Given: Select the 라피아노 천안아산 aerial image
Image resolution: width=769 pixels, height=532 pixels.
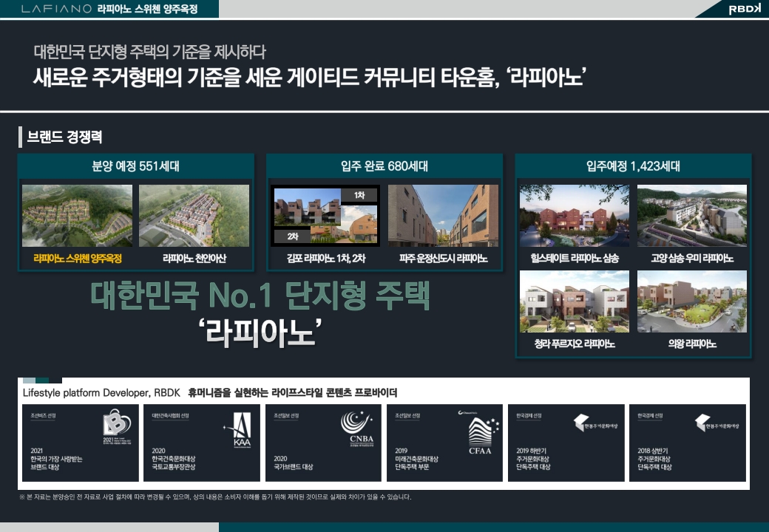Looking at the screenshot, I should click(194, 216).
